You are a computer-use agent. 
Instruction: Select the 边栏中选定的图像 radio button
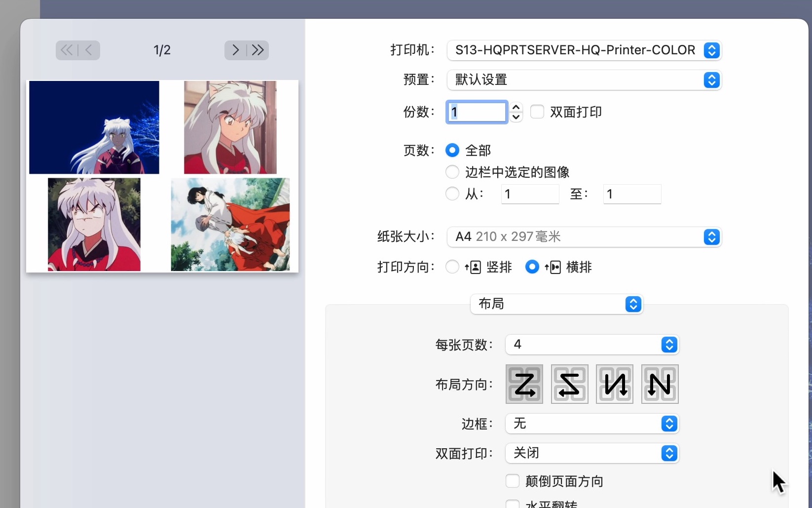[452, 172]
